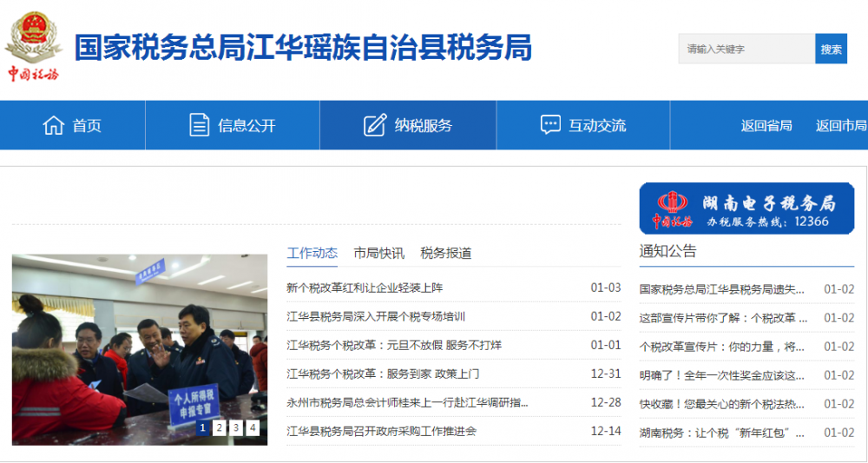Select slide 1 in the carousel
The image size is (868, 463).
202,427
